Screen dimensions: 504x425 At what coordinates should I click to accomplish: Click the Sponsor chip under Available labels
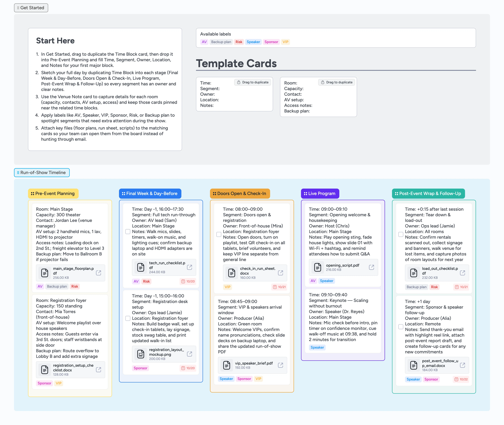(x=271, y=42)
